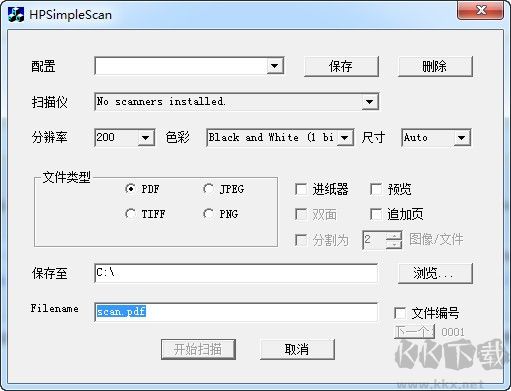
Task: Select the JPEG file type radio button
Action: click(208, 189)
